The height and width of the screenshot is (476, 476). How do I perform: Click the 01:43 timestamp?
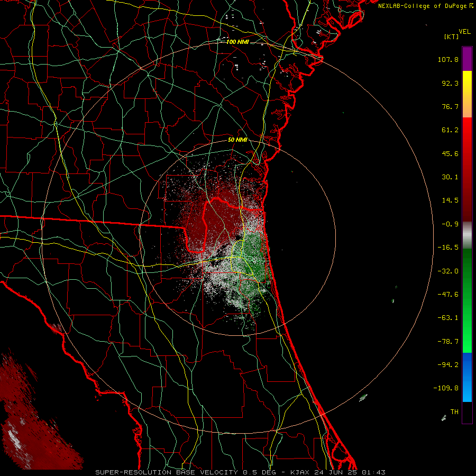(373, 472)
